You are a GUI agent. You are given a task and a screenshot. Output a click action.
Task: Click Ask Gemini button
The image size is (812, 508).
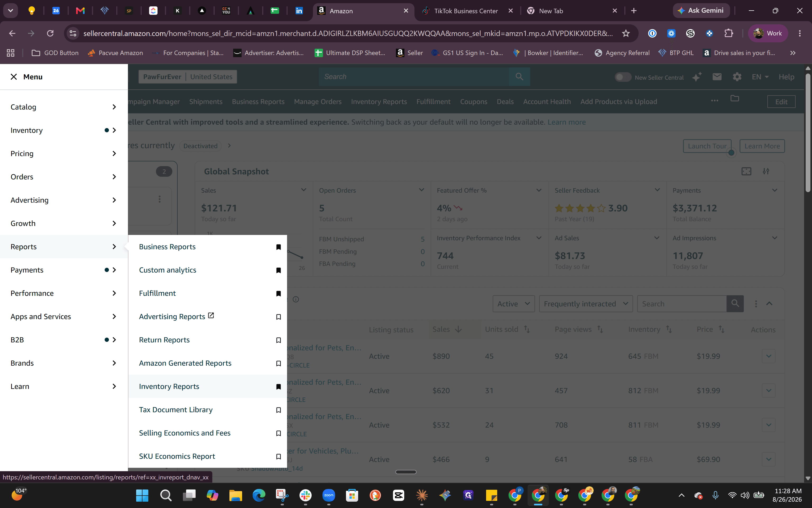coord(701,11)
